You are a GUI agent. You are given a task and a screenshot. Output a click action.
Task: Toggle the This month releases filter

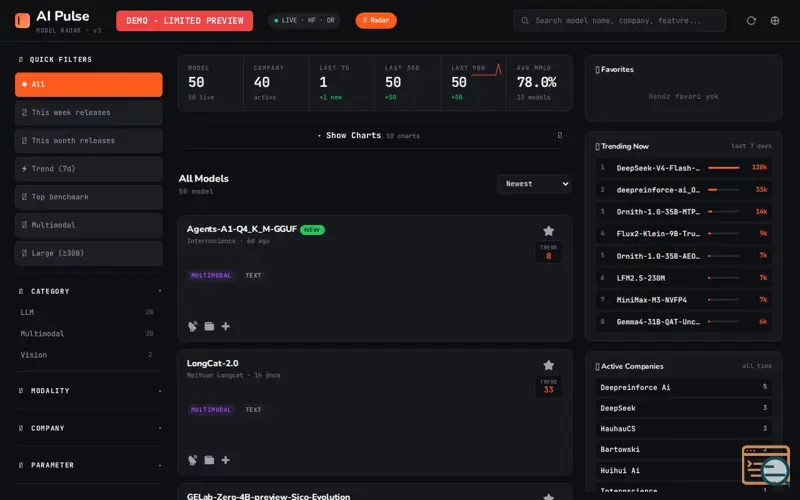(89, 140)
